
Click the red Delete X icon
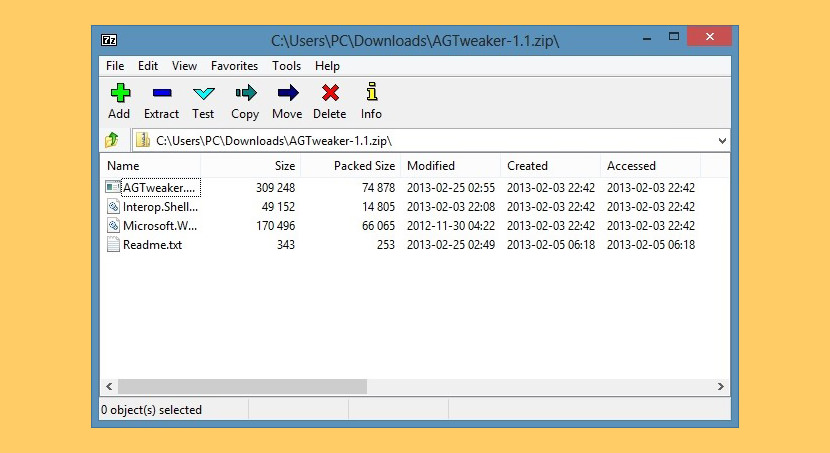[x=330, y=93]
